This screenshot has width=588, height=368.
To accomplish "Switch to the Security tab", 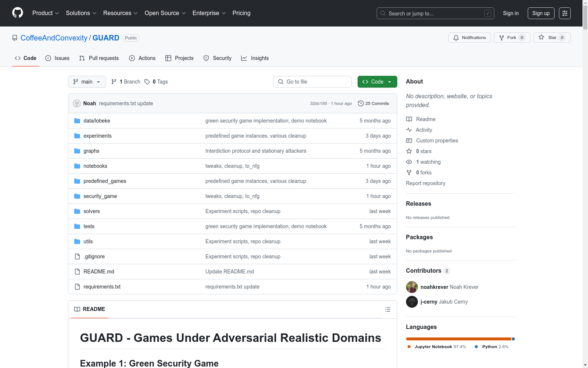I will (x=218, y=58).
